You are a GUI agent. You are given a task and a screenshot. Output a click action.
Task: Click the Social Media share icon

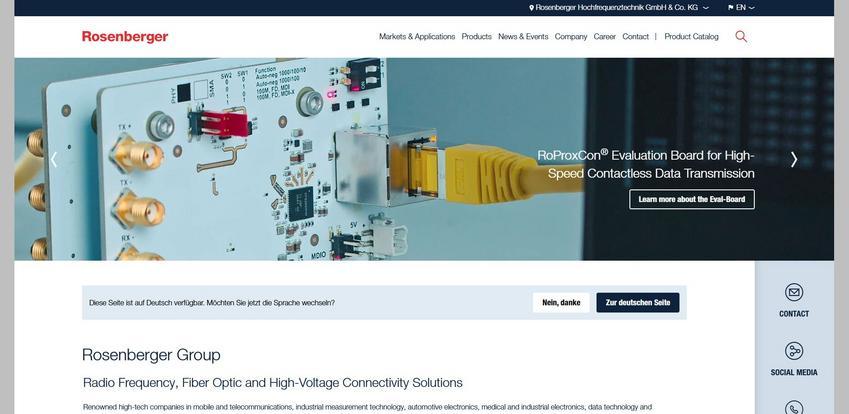[794, 351]
